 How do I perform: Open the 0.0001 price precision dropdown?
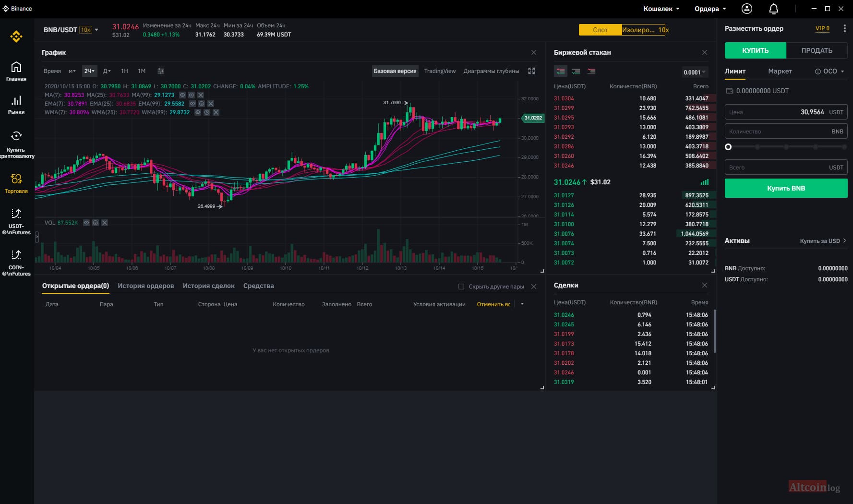(x=694, y=72)
